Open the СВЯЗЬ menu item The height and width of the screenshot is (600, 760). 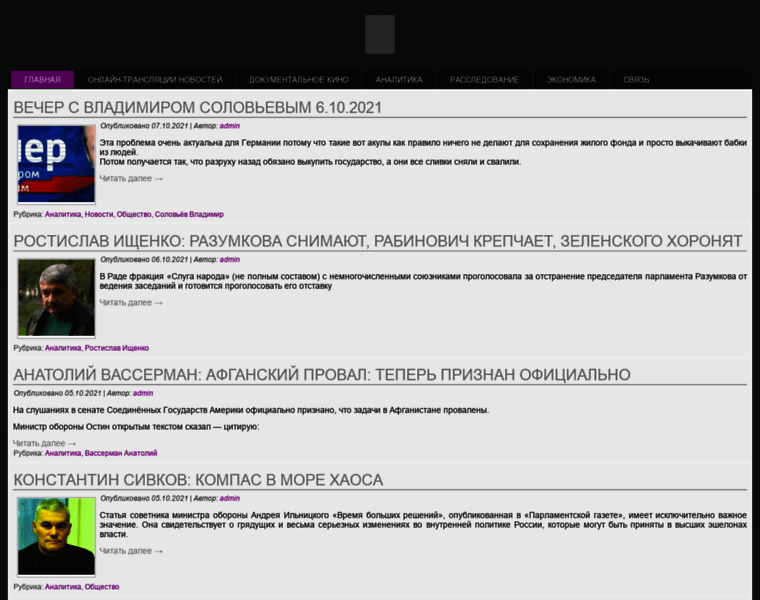636,79
